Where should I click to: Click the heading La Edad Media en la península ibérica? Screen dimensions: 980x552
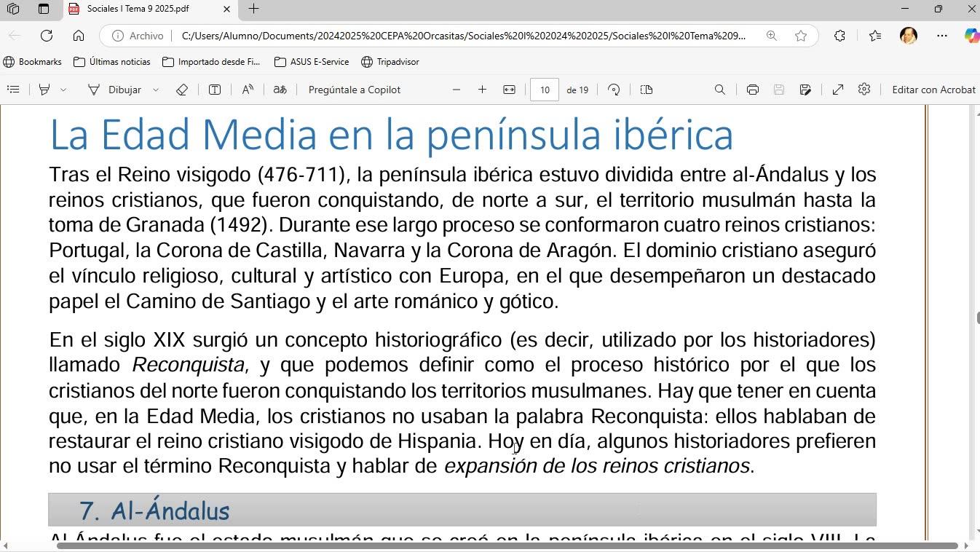tap(391, 135)
